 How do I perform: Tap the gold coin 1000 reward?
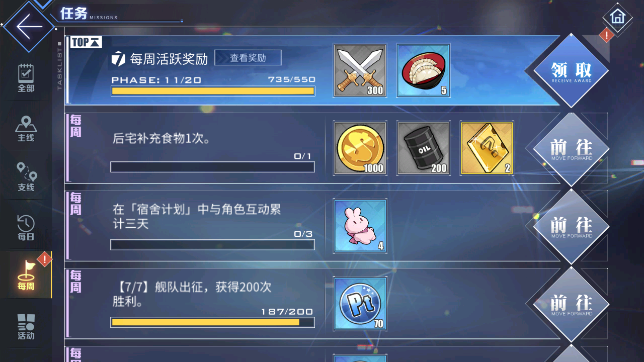coord(360,148)
